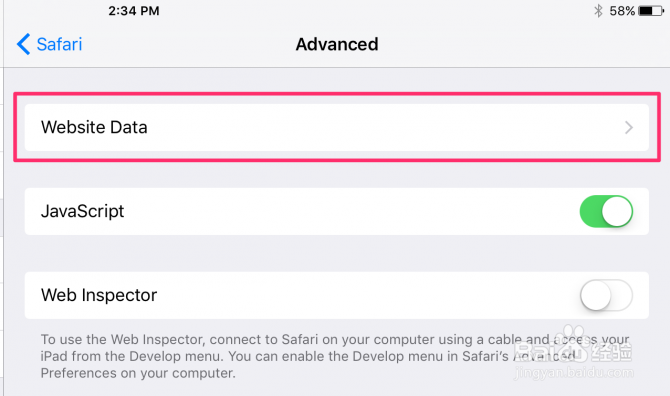Click the Advanced page title
Viewport: 670px width, 396px height.
click(x=337, y=44)
